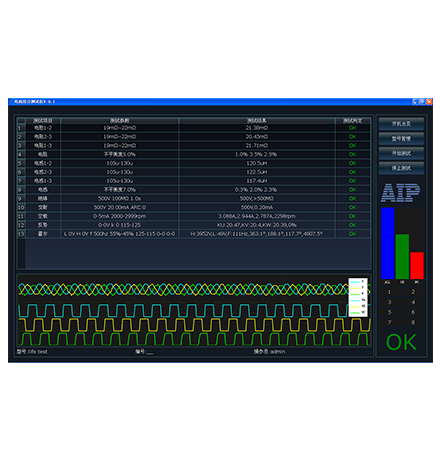The width and height of the screenshot is (440, 460).
Task: Click the AIP logo
Action: click(400, 193)
